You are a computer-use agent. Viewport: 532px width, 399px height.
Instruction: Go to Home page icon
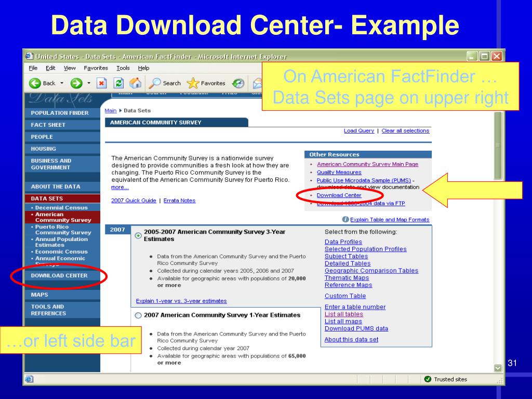[135, 83]
